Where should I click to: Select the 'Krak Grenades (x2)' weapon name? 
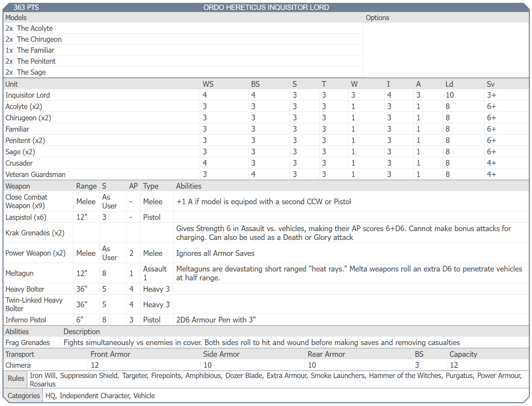point(35,233)
